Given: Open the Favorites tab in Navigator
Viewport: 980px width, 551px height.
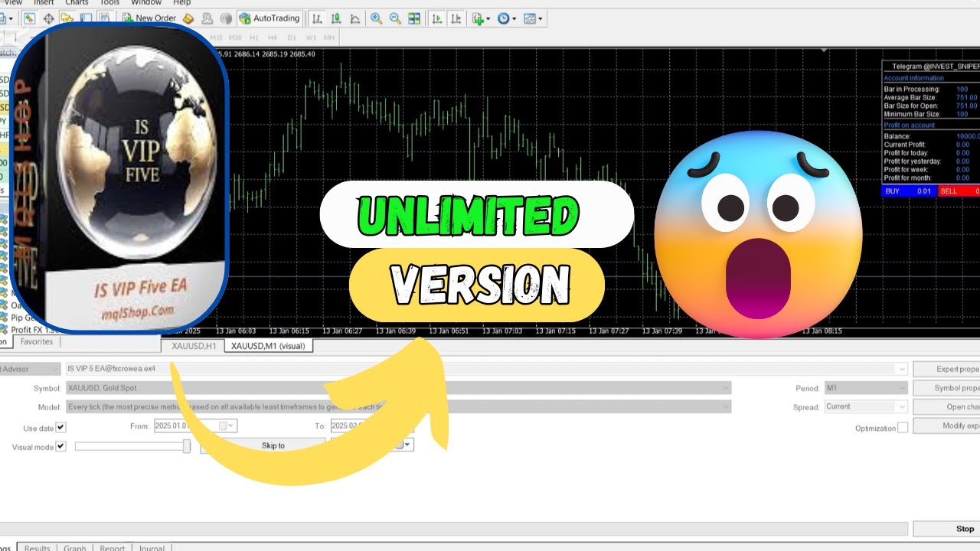Looking at the screenshot, I should (37, 341).
